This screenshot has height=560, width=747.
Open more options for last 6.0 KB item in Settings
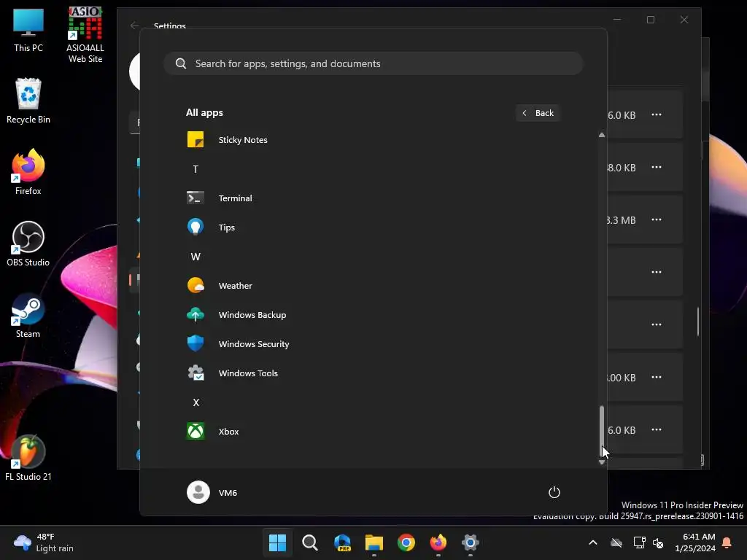(x=657, y=429)
